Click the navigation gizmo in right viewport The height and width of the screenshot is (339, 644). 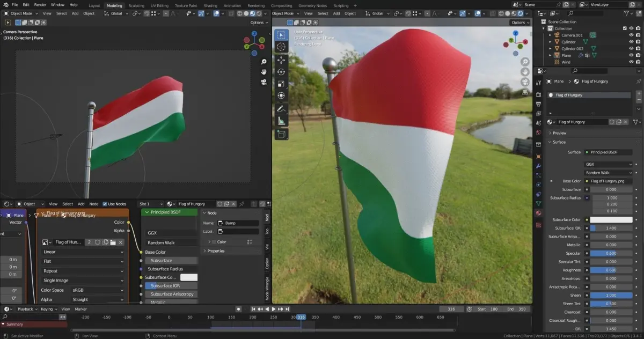point(516,43)
